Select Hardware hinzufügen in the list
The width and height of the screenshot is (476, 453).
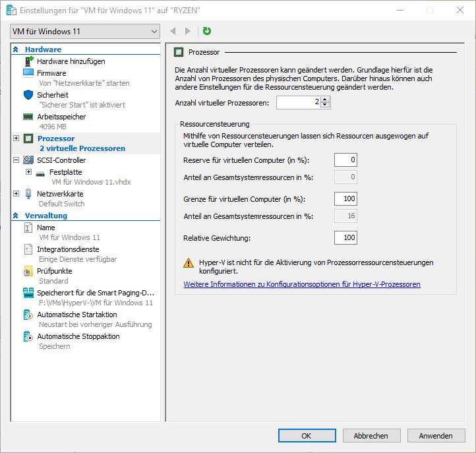tap(71, 61)
